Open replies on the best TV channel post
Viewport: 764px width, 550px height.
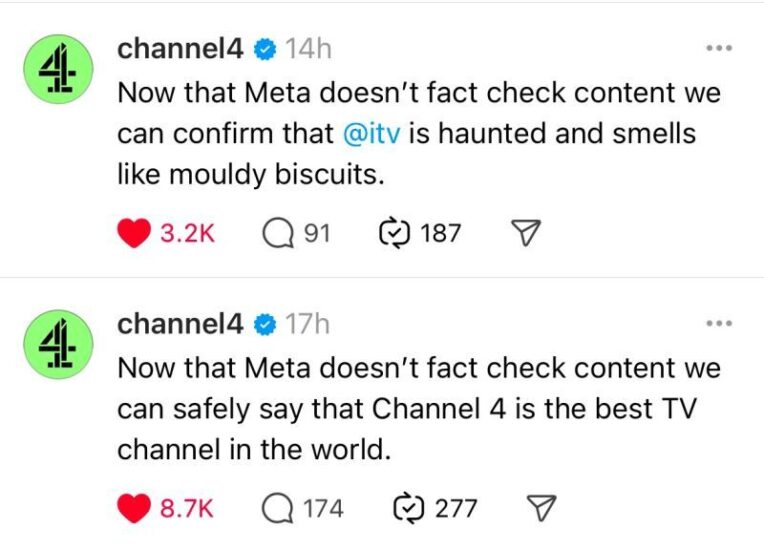pos(277,508)
